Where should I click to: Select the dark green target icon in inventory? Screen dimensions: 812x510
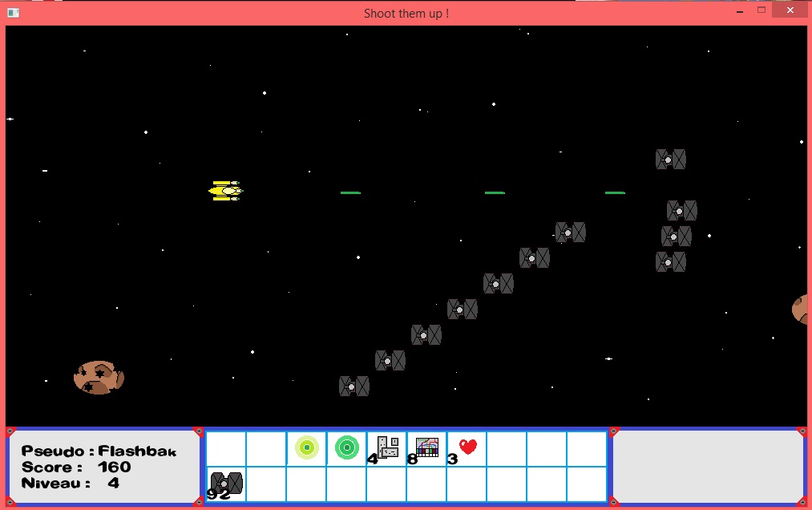[347, 447]
